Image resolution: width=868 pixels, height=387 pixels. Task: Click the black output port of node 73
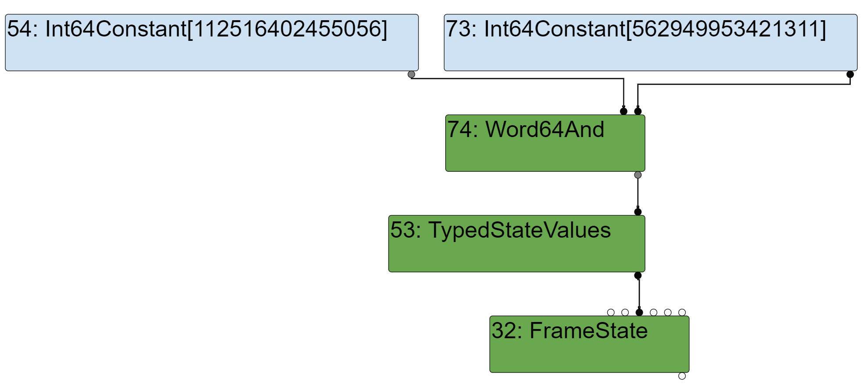pyautogui.click(x=850, y=74)
